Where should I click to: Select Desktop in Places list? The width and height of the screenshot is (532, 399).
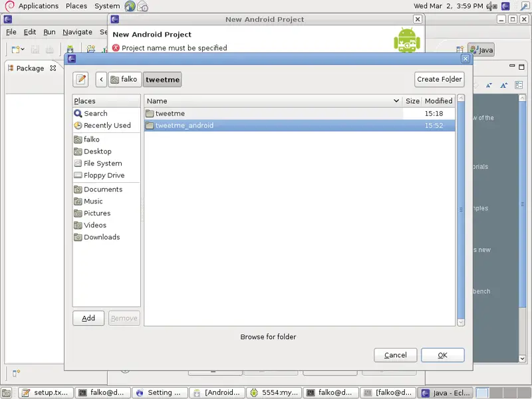[x=106, y=152]
